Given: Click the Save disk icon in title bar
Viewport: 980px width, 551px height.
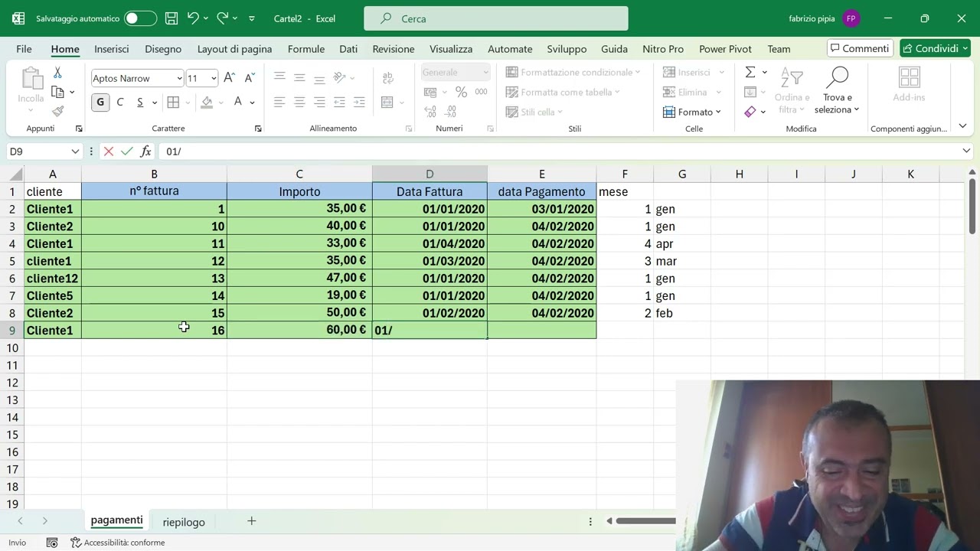Looking at the screenshot, I should click(x=171, y=18).
